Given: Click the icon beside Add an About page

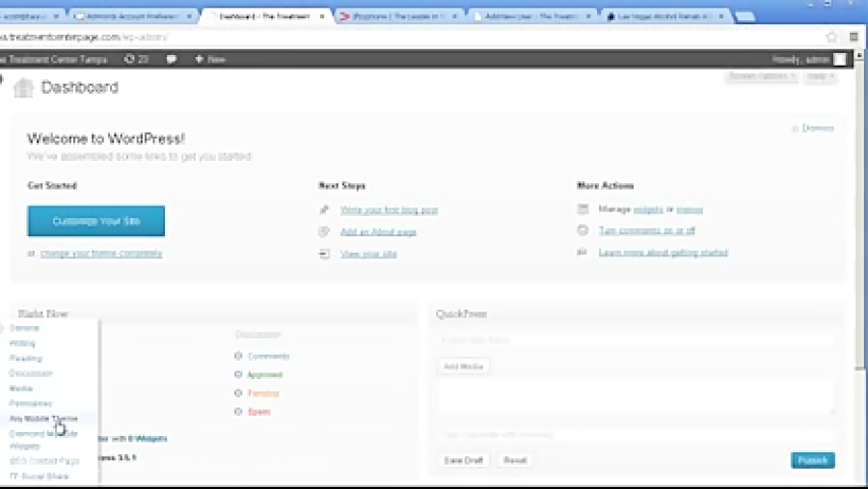Looking at the screenshot, I should click(324, 231).
